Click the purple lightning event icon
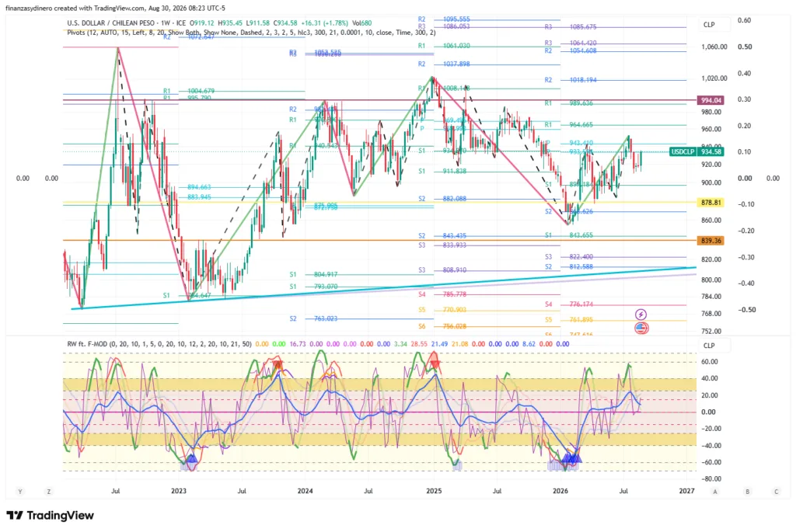796x532 pixels. 641,315
